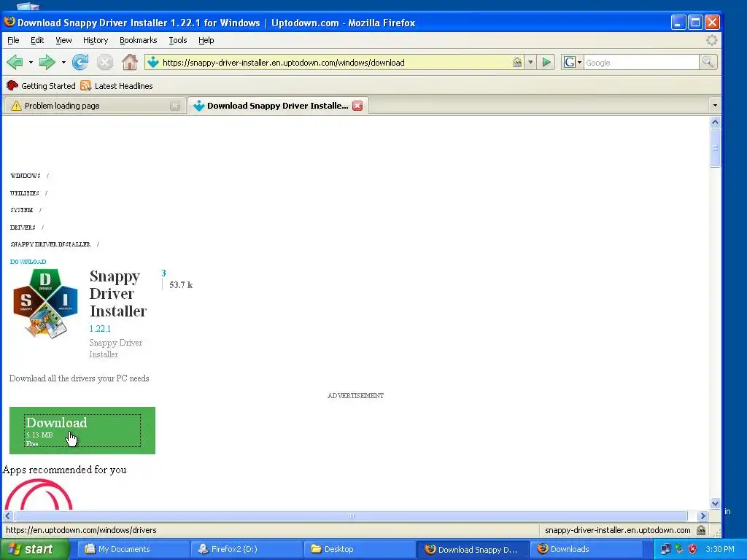The width and height of the screenshot is (747, 560).
Task: Click the Uptodown site favicon in address bar
Action: [153, 63]
